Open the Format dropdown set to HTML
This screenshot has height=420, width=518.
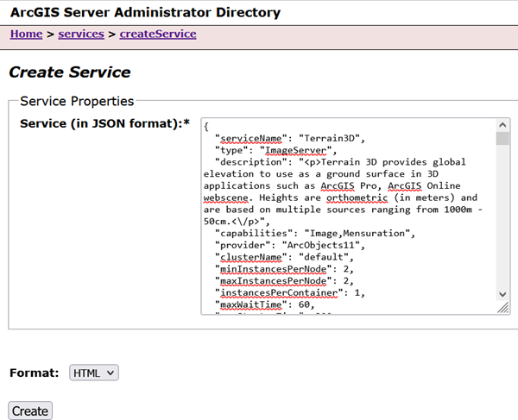click(94, 373)
